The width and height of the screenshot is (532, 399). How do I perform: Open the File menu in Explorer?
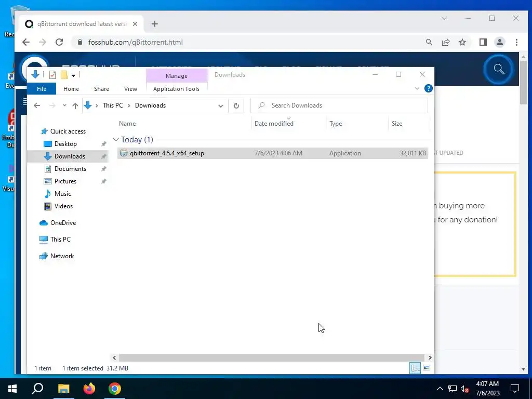click(x=42, y=89)
